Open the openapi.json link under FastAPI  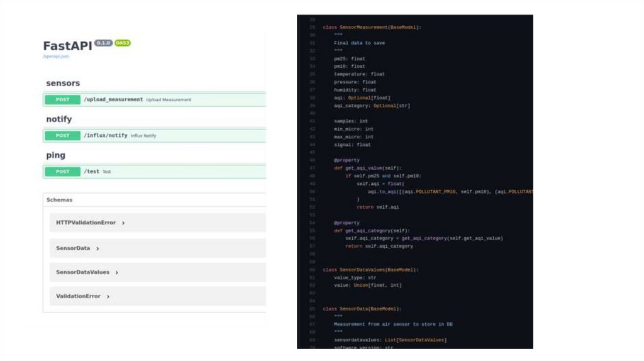point(56,57)
